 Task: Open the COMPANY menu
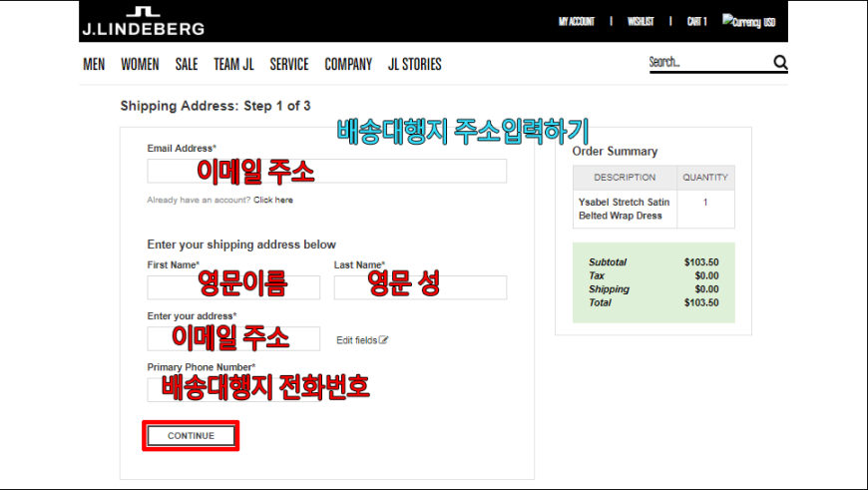coord(348,64)
